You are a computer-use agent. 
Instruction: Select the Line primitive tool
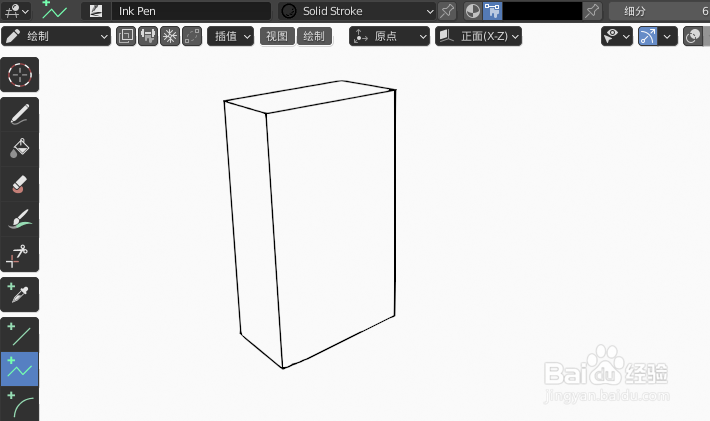coord(19,335)
